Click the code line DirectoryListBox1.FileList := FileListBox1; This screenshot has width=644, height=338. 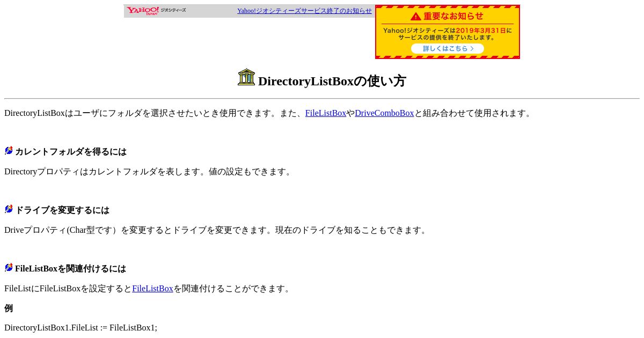point(80,328)
